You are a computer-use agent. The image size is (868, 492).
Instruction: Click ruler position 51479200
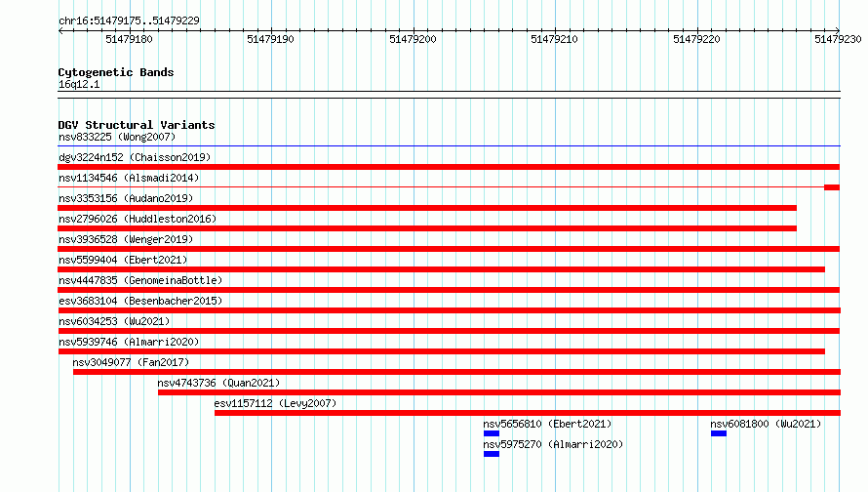[x=413, y=39]
